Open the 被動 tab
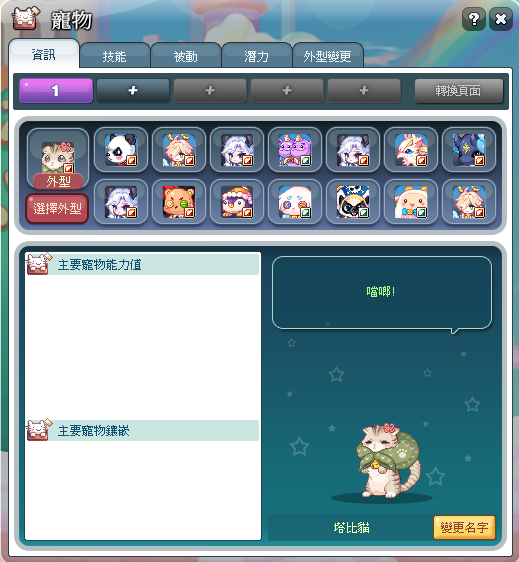This screenshot has height=562, width=519. point(186,56)
